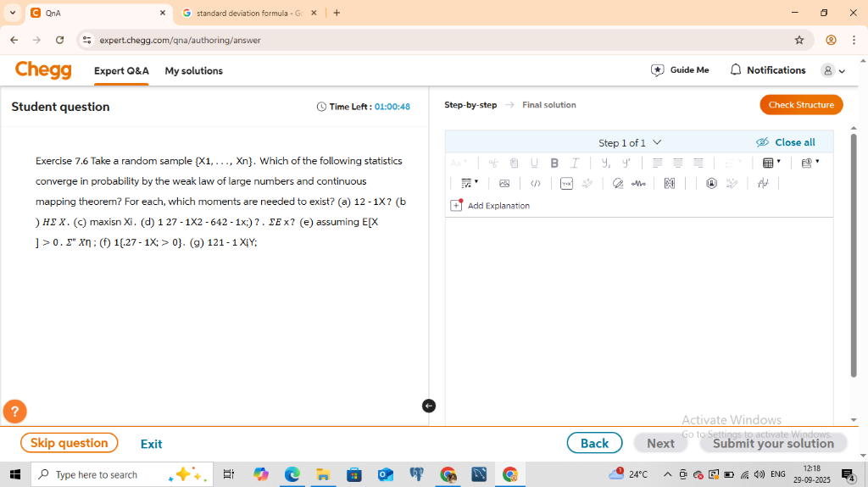Click the cut scissors icon in the editor toolbar
Screen dimensions: 868x487
[x=493, y=163]
